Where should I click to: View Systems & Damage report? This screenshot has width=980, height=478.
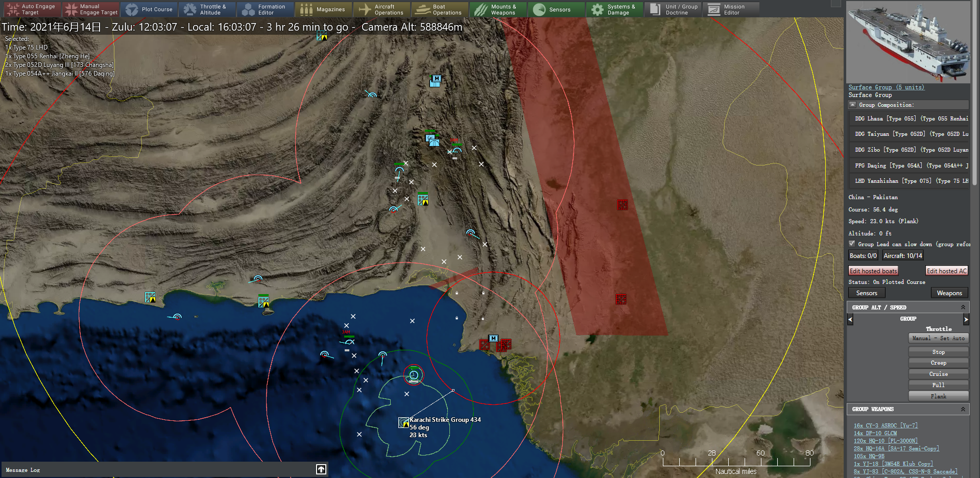[x=615, y=9]
